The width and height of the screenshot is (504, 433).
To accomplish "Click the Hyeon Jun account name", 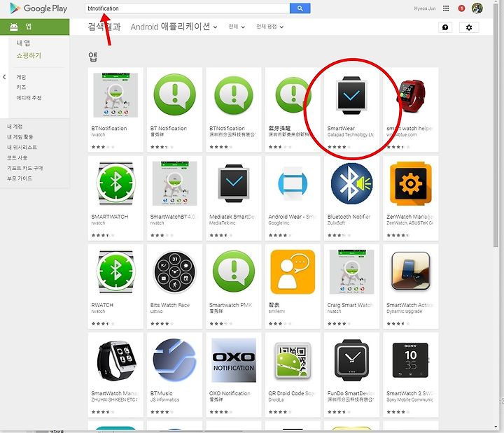I will click(425, 8).
